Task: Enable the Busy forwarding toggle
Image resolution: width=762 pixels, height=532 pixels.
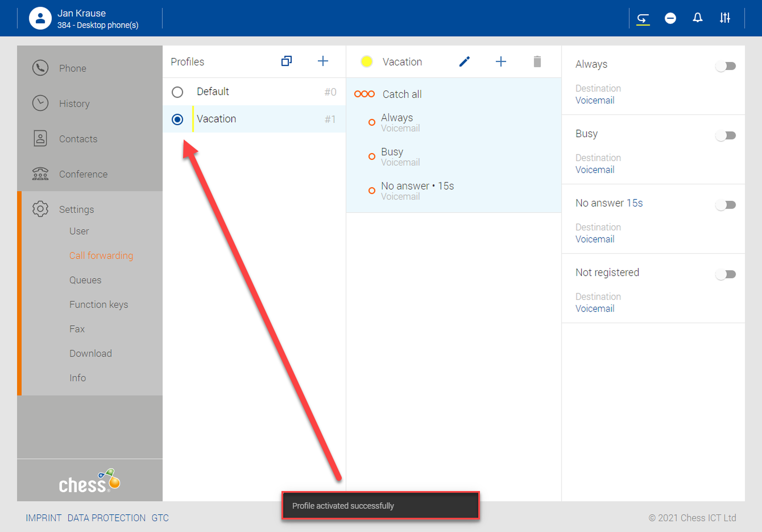Action: click(x=726, y=136)
